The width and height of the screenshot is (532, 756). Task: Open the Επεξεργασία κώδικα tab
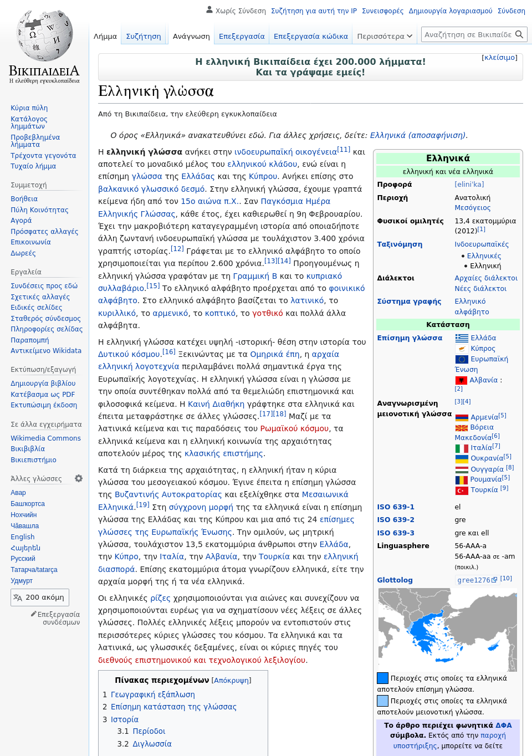coord(311,36)
